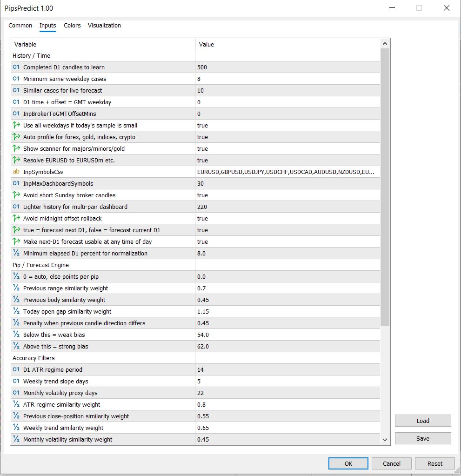This screenshot has width=461, height=476.
Task: Select the Previous body similarity weight row label
Action: [x=64, y=300]
